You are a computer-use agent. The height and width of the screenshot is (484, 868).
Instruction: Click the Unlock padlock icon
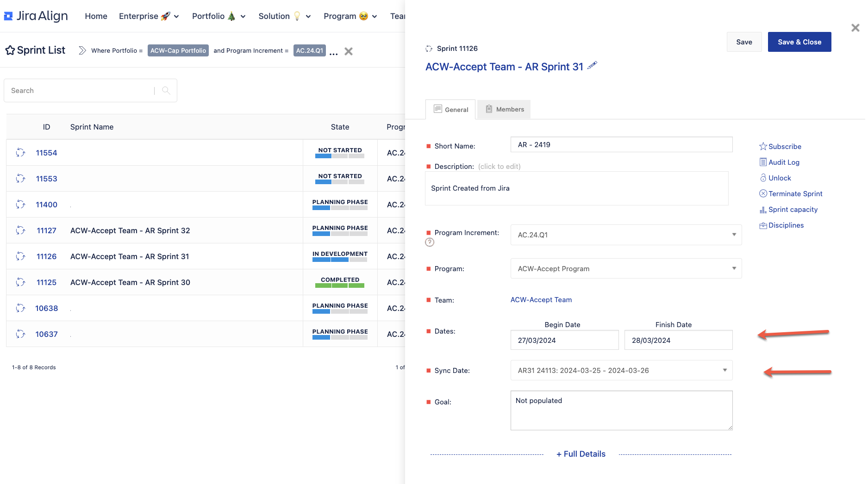click(x=763, y=178)
